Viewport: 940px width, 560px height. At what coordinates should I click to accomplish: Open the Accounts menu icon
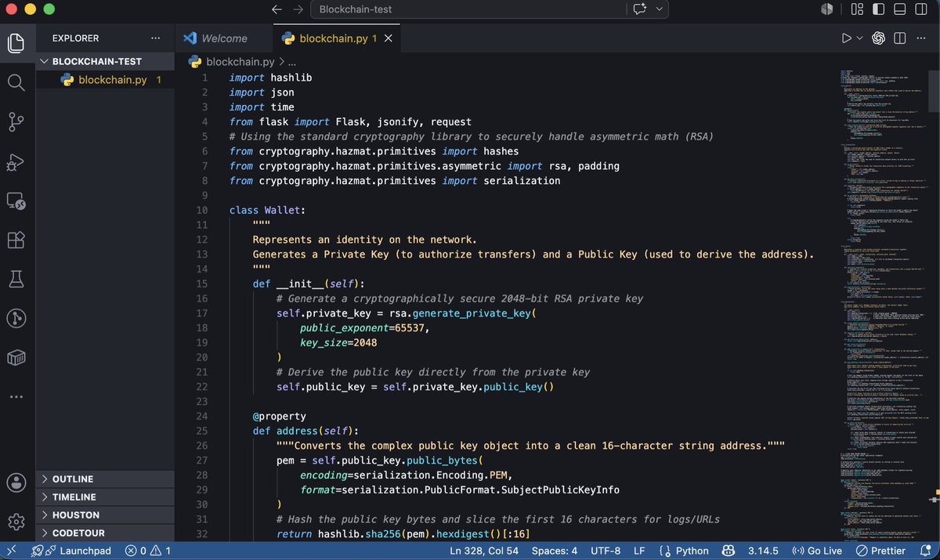pos(16,482)
